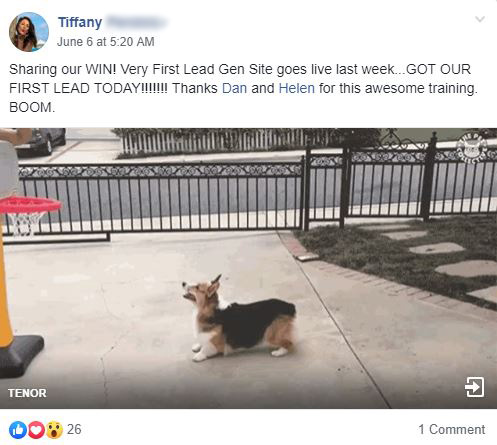Click the TENOR source label on the GIF
The height and width of the screenshot is (445, 497).
coord(27,393)
